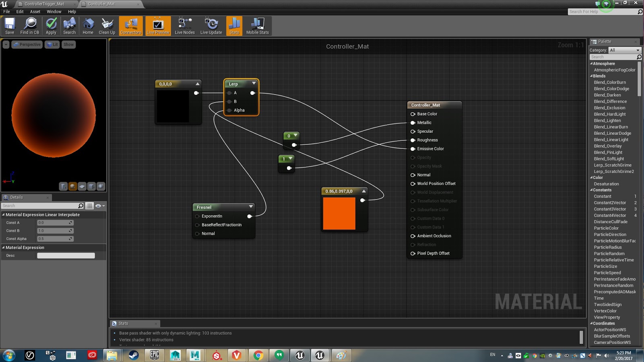Toggle the Stats panel display
Viewport: 644px width, 362px height.
click(234, 25)
